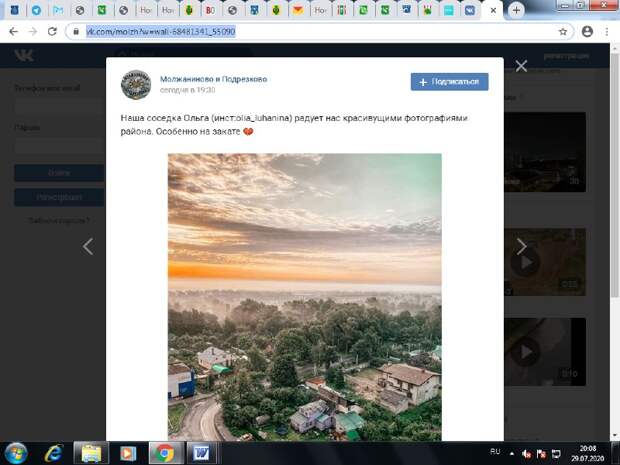Open the community avatar of Молжаниново и Подрезково
Image resolution: width=620 pixels, height=465 pixels.
pos(136,85)
